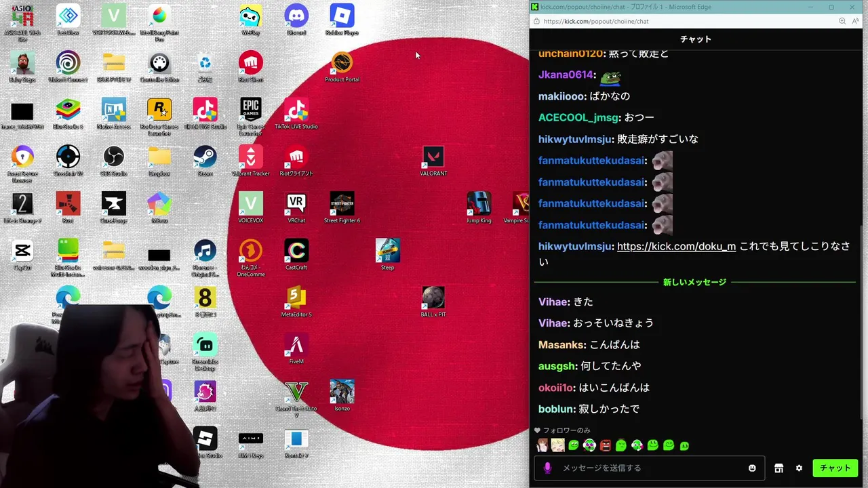Click the hikwytuvlmsju username on 敗走癖がすごいな

(x=575, y=139)
